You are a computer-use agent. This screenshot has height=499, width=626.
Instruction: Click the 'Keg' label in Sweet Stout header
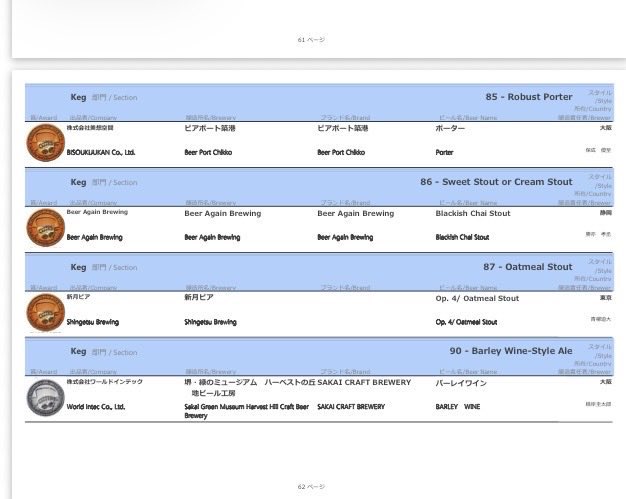point(78,182)
